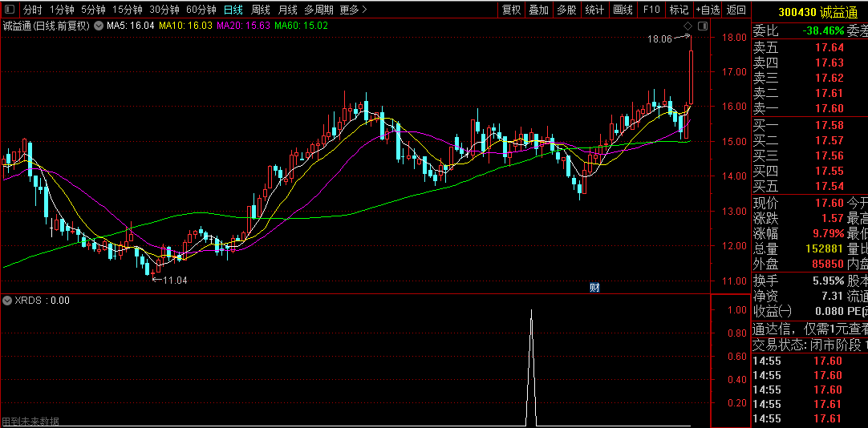Switch to the 分时 intraday view
Screen dimensions: 868x428
click(x=32, y=10)
